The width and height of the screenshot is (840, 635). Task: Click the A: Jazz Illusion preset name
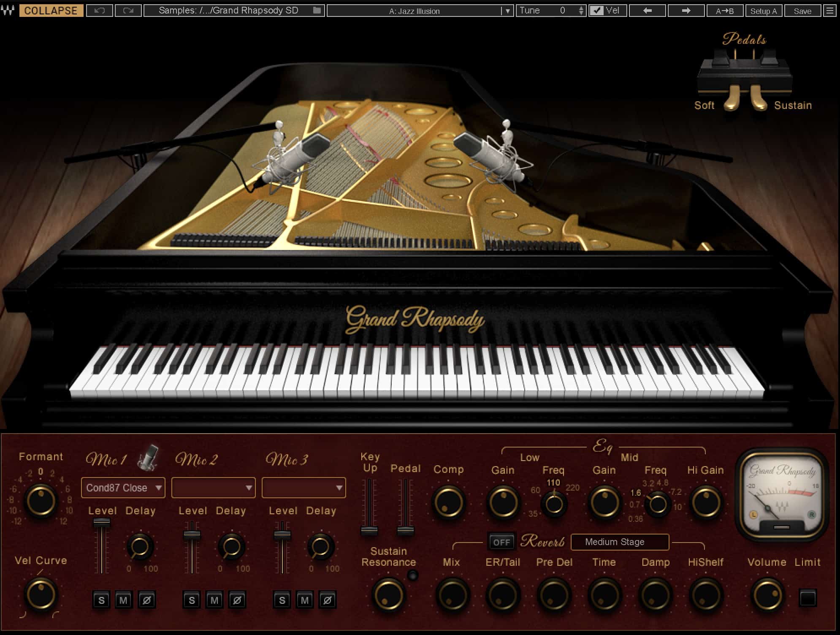(414, 11)
